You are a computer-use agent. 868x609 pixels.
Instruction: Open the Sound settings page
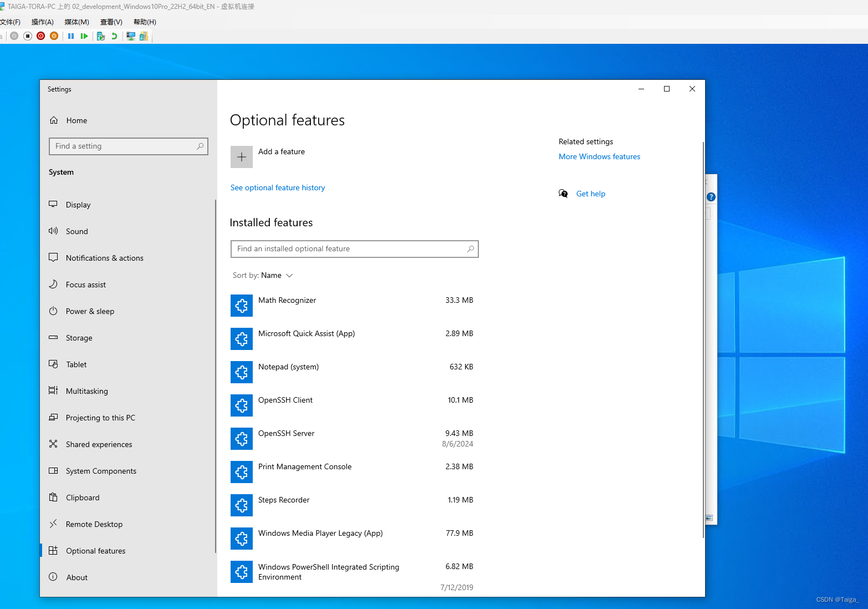tap(128, 231)
